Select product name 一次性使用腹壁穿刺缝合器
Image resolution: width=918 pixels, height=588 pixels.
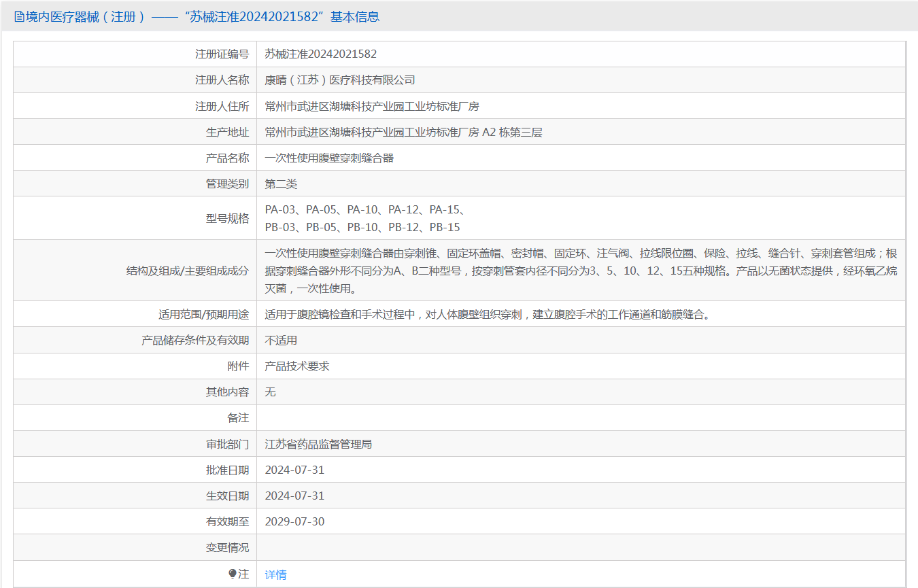click(329, 158)
